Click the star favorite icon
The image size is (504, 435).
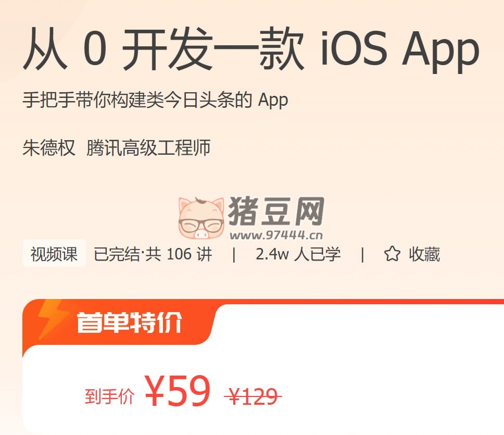point(392,254)
